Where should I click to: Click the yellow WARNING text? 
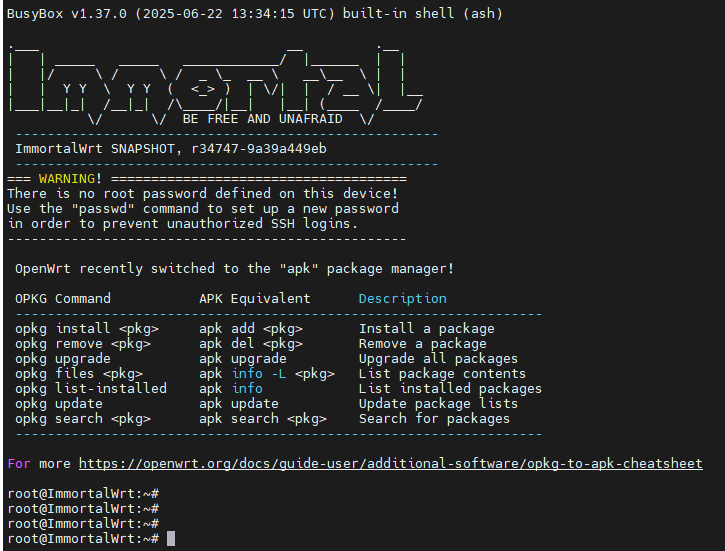[x=67, y=178]
